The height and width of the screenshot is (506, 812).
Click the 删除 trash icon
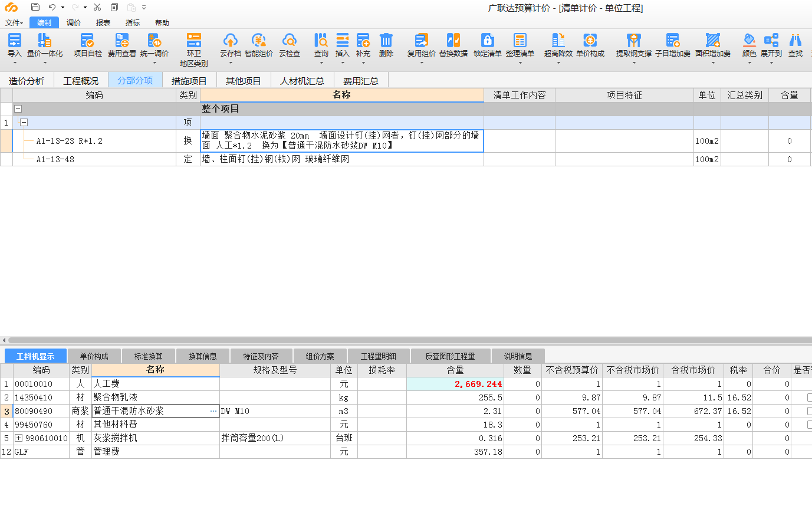pyautogui.click(x=386, y=41)
